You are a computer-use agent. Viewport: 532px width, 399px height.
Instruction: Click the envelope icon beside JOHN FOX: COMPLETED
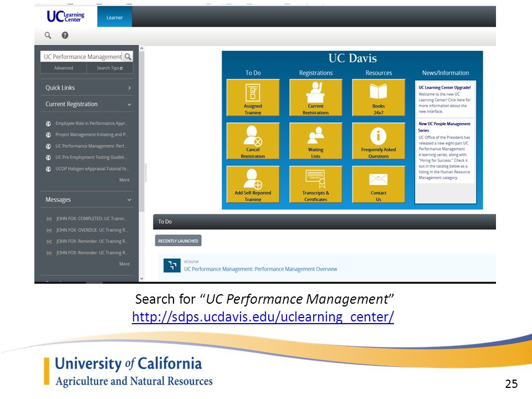[x=49, y=219]
